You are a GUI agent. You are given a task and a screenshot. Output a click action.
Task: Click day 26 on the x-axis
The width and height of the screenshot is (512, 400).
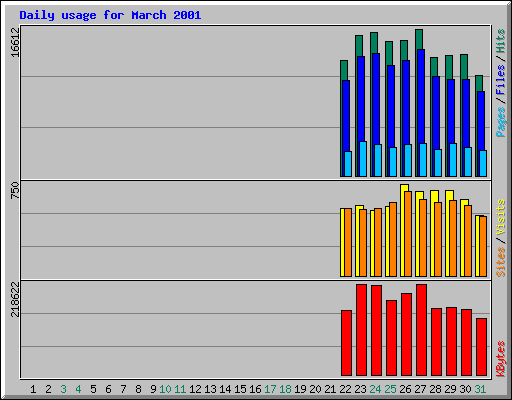tap(406, 389)
